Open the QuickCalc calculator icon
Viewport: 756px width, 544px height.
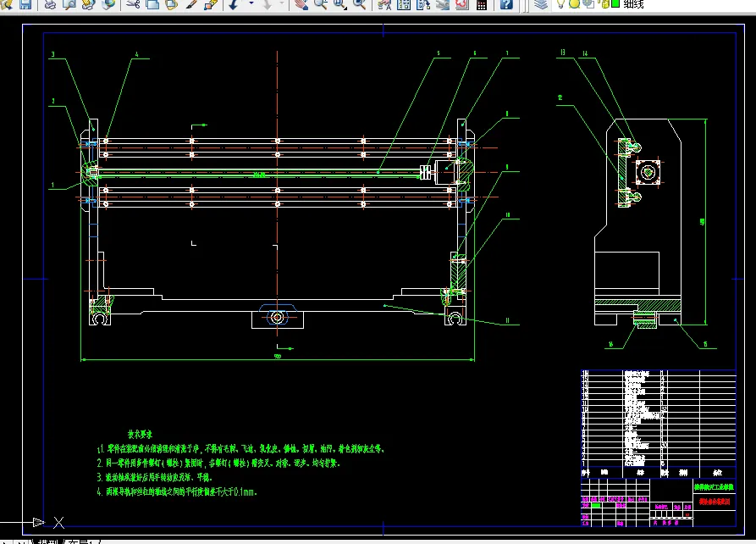(x=481, y=4)
